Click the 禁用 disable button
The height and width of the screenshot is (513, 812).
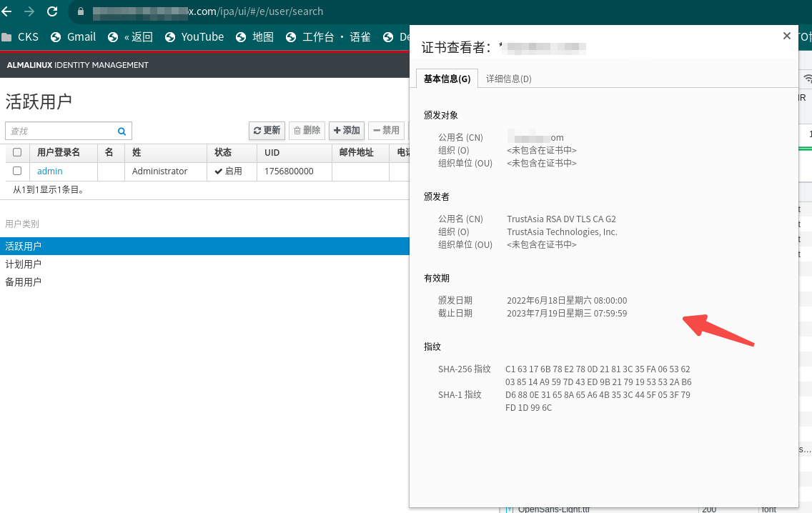click(386, 131)
